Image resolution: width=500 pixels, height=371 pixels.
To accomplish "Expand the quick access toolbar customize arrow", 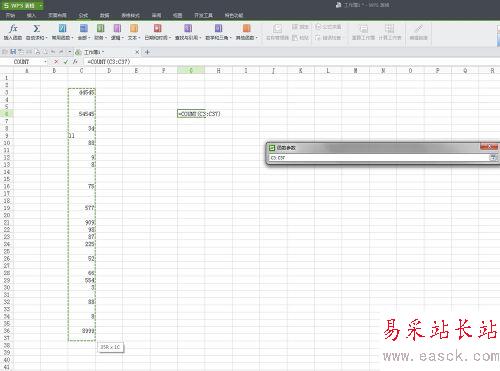I will [70, 52].
